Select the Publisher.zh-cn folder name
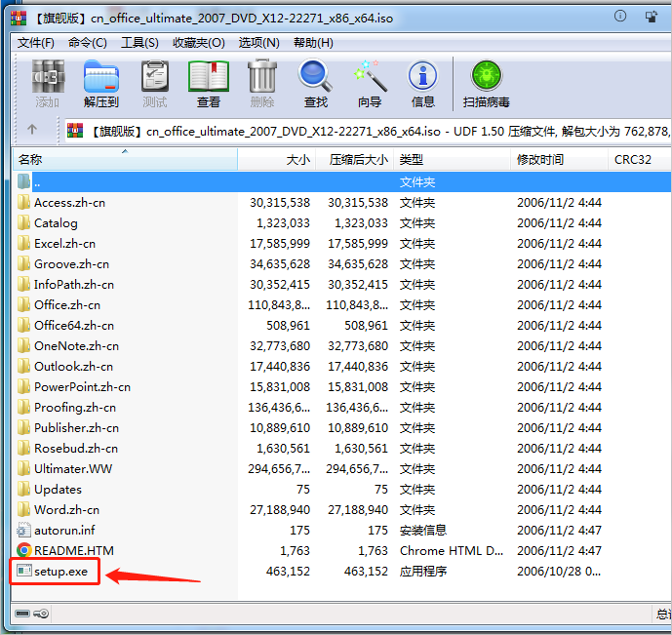This screenshot has height=635, width=672. (77, 427)
